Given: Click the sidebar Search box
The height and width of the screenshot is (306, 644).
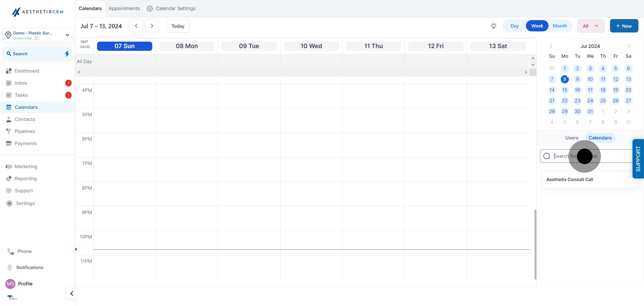Looking at the screenshot, I should [x=38, y=54].
